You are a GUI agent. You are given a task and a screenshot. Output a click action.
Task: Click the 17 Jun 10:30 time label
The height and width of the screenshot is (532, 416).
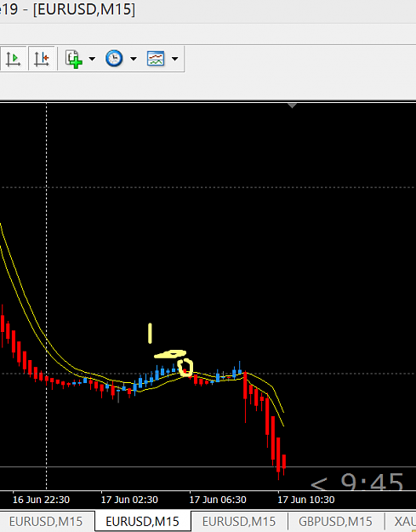(306, 500)
